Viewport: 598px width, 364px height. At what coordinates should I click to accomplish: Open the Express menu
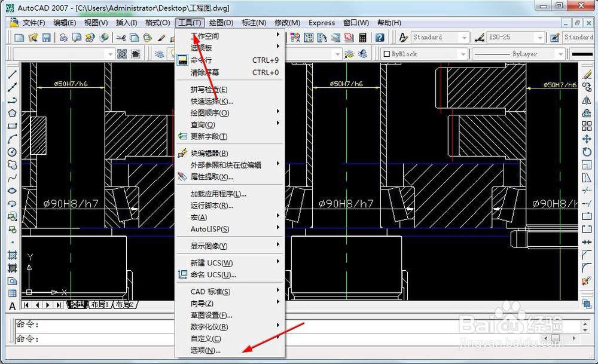(x=322, y=23)
